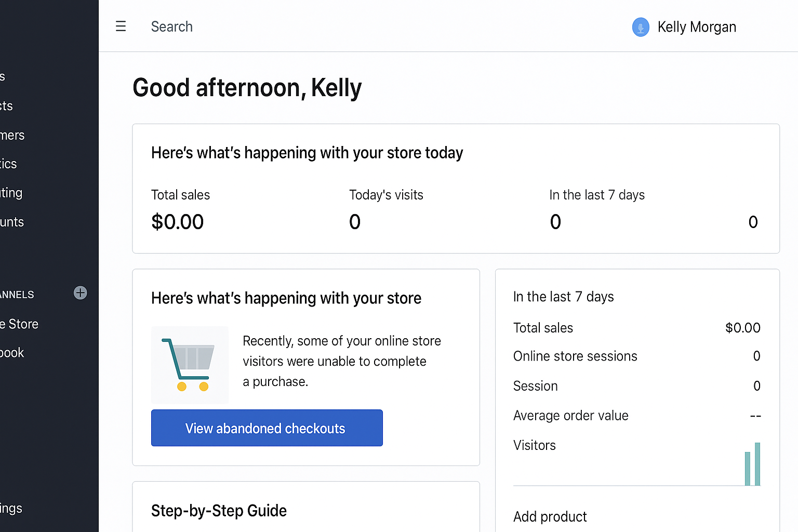The width and height of the screenshot is (798, 532).
Task: Open the hamburger navigation menu
Action: 121,26
